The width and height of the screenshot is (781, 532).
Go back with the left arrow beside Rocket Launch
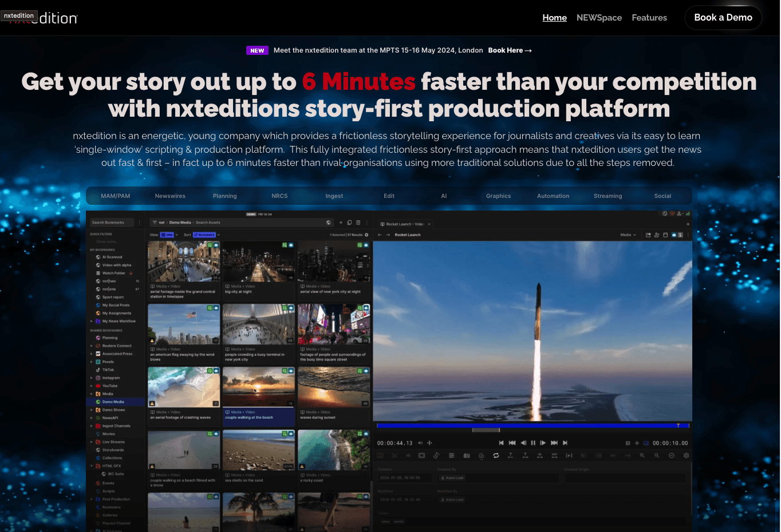(x=380, y=235)
